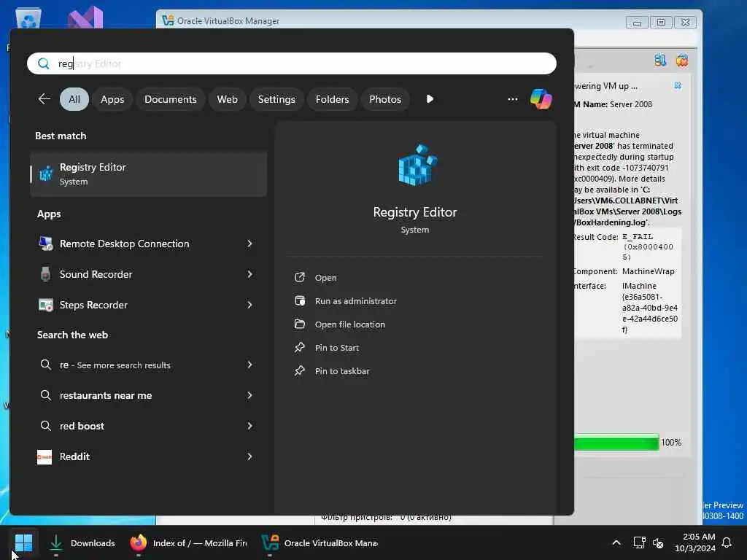Click the Visual Studio desktop icon
This screenshot has width=747, height=560.
click(85, 18)
